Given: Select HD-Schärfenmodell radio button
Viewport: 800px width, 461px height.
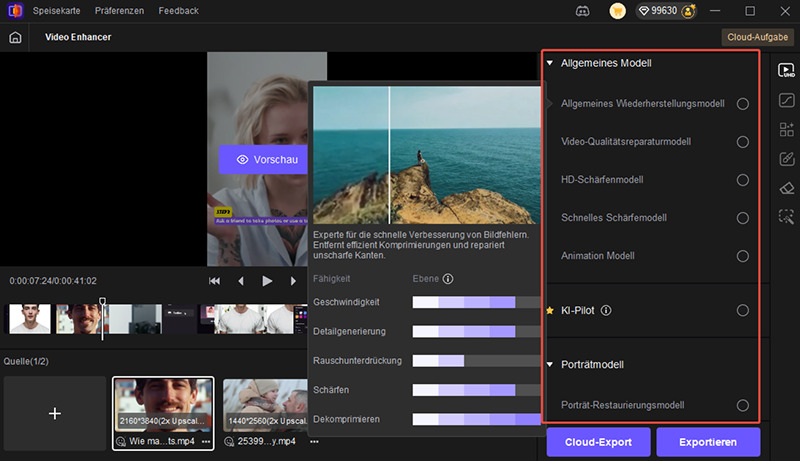Looking at the screenshot, I should point(743,180).
